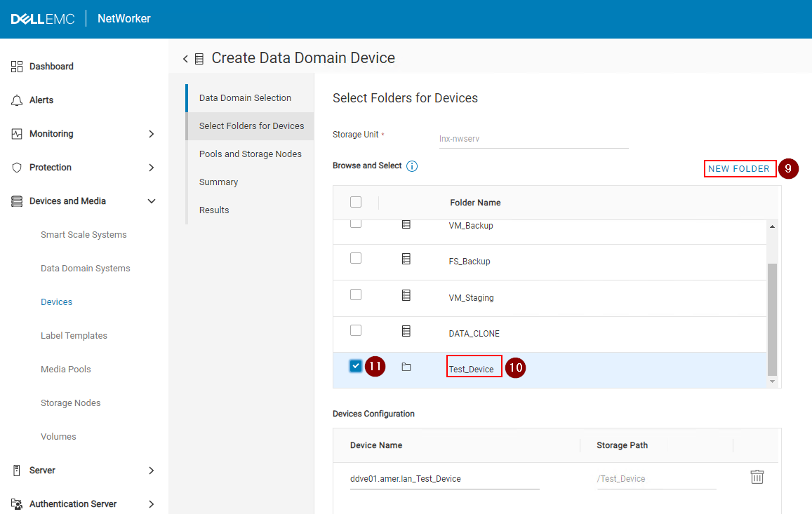Viewport: 812px width, 514px height.
Task: Select the Protection shield icon
Action: (x=16, y=167)
